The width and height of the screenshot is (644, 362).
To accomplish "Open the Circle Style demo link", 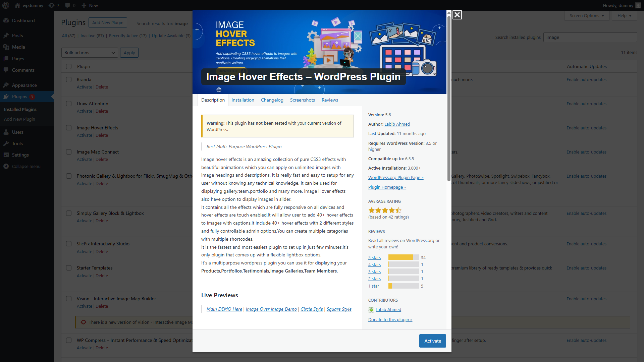I will 312,309.
